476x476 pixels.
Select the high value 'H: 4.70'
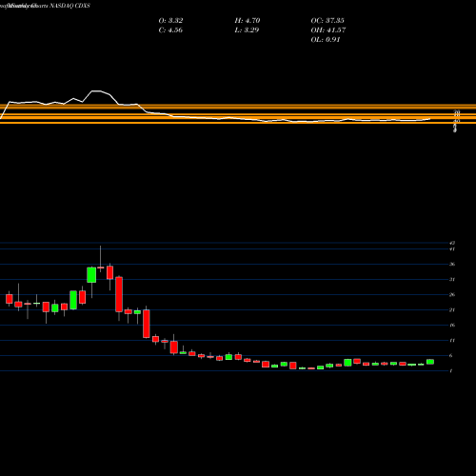[248, 21]
